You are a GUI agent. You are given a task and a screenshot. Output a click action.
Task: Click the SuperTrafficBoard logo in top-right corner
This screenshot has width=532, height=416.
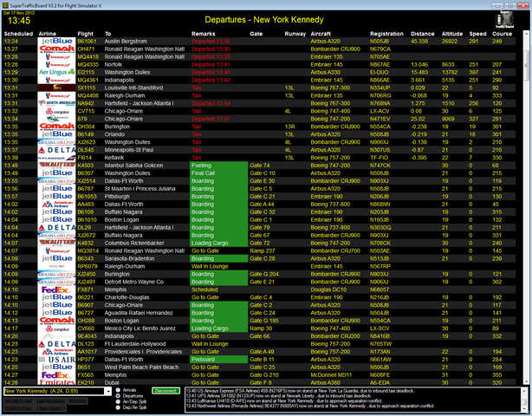tap(504, 20)
